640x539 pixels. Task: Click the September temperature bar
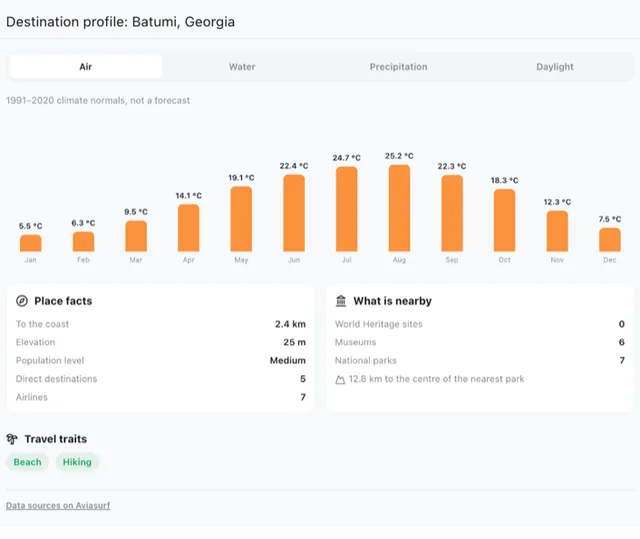tap(452, 213)
